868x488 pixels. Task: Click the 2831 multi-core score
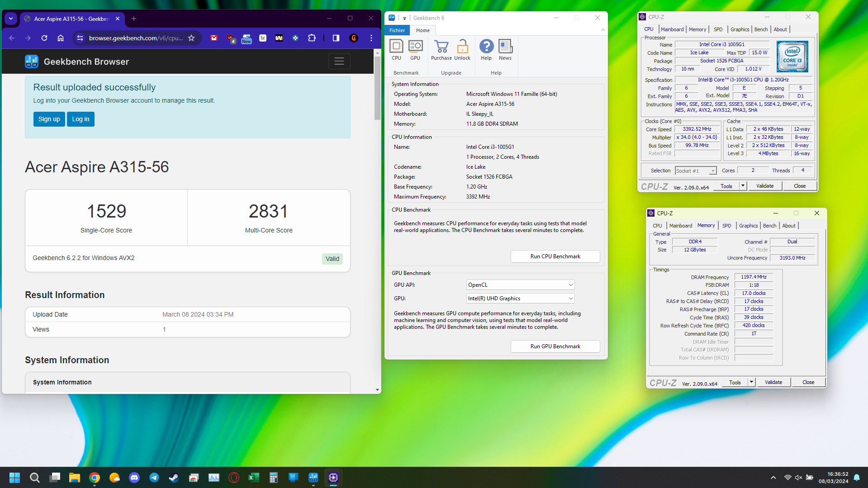269,211
